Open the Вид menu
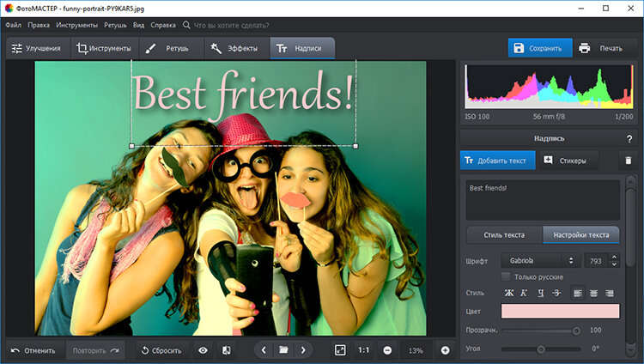 [138, 25]
